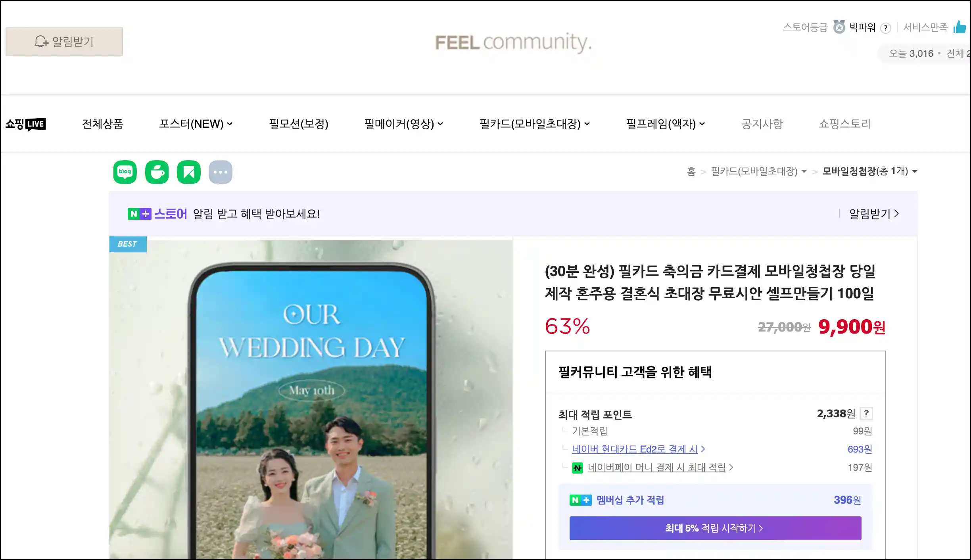971x560 pixels.
Task: Open the 전체상품 menu item
Action: coord(103,124)
